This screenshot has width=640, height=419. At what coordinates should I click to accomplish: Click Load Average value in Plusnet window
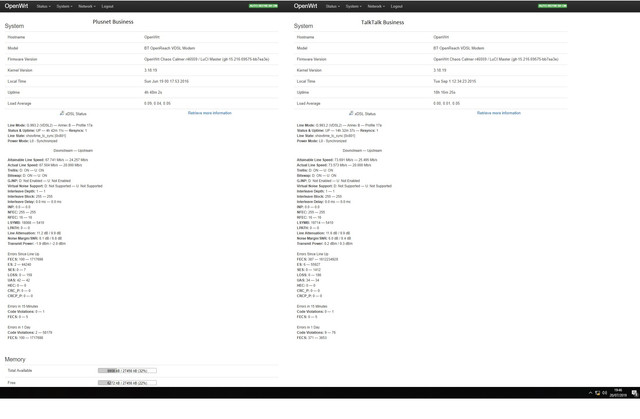pos(157,103)
